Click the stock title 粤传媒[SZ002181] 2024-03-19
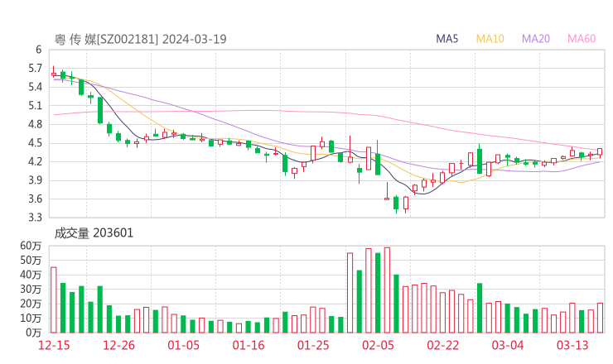Image resolution: width=613 pixels, height=364 pixels. pos(140,39)
